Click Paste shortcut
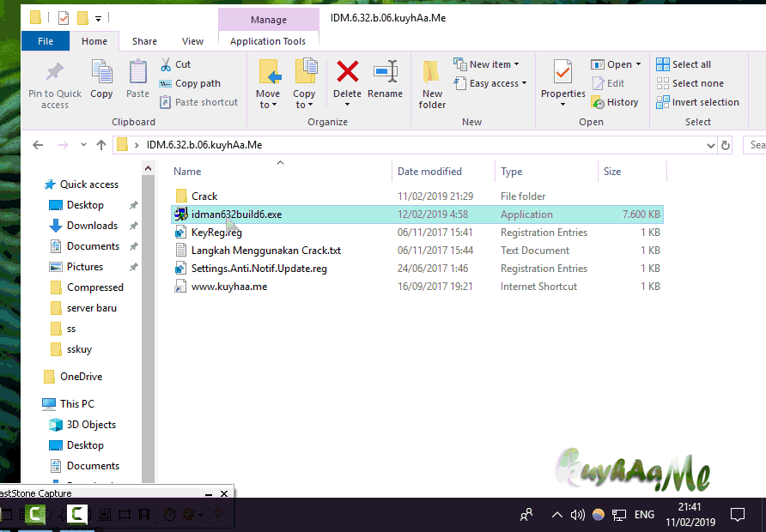 (199, 102)
